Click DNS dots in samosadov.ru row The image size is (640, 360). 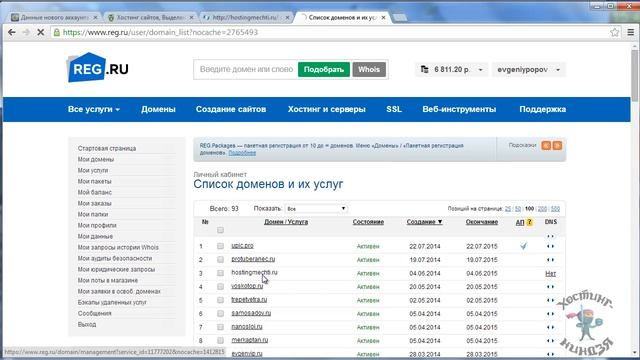550,313
